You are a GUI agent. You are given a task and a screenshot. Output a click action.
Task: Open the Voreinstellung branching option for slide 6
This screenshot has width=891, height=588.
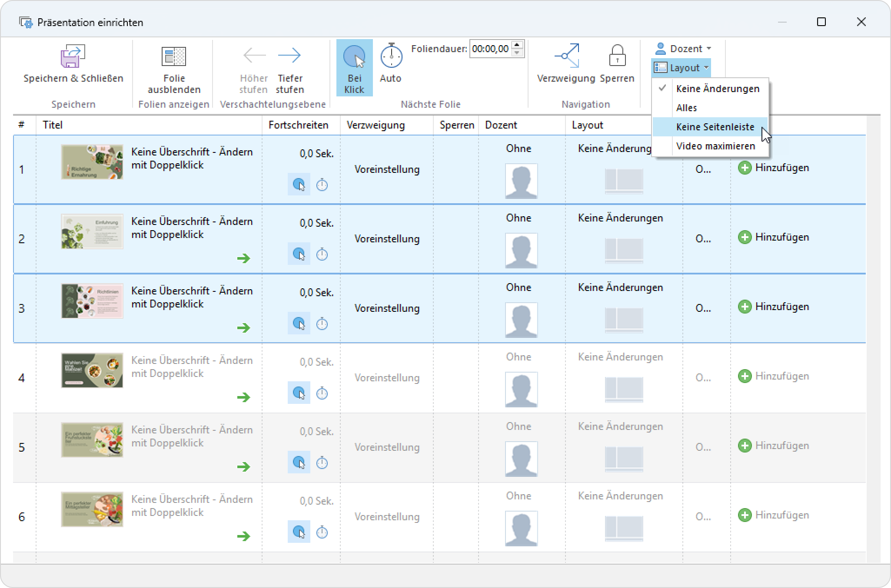coord(387,517)
